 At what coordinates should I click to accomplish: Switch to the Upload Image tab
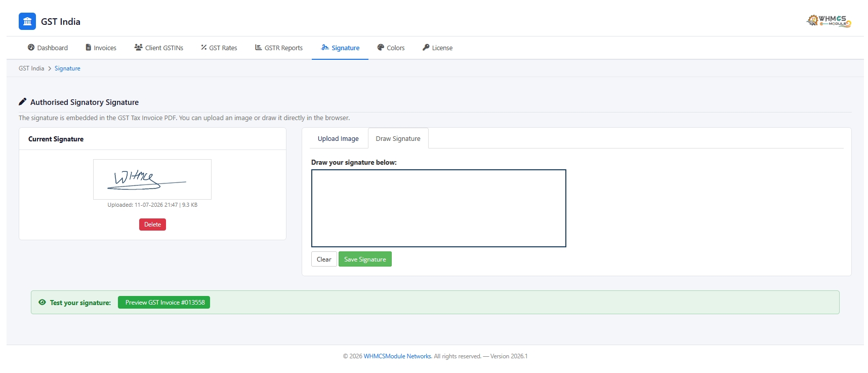(x=338, y=138)
